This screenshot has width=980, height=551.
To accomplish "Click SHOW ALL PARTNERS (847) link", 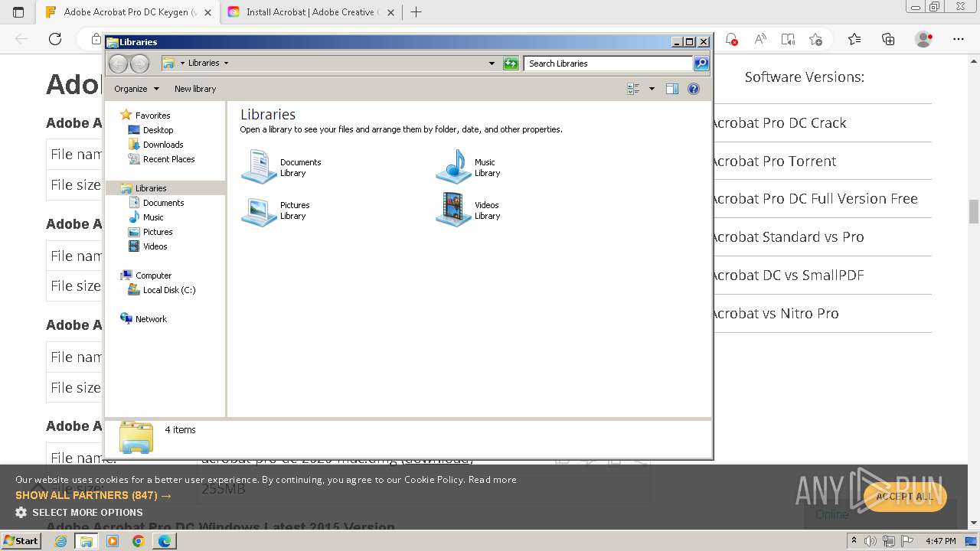I will [x=93, y=495].
